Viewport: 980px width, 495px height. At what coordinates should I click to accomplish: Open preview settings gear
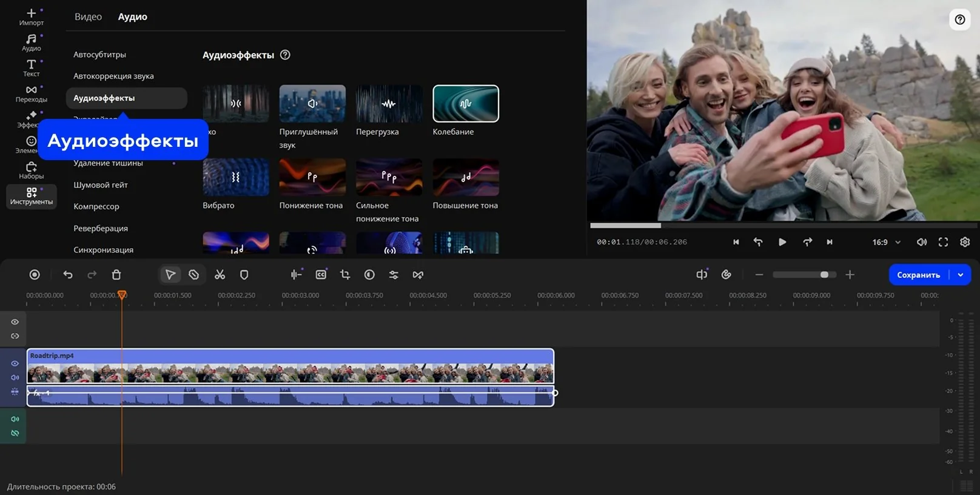tap(965, 242)
